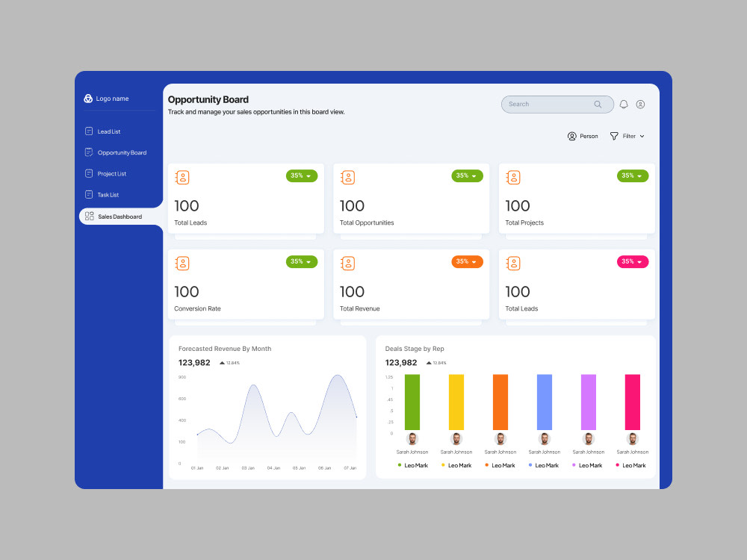Click blue-dot Leo Mark legend entry
747x560 pixels.
click(x=544, y=465)
